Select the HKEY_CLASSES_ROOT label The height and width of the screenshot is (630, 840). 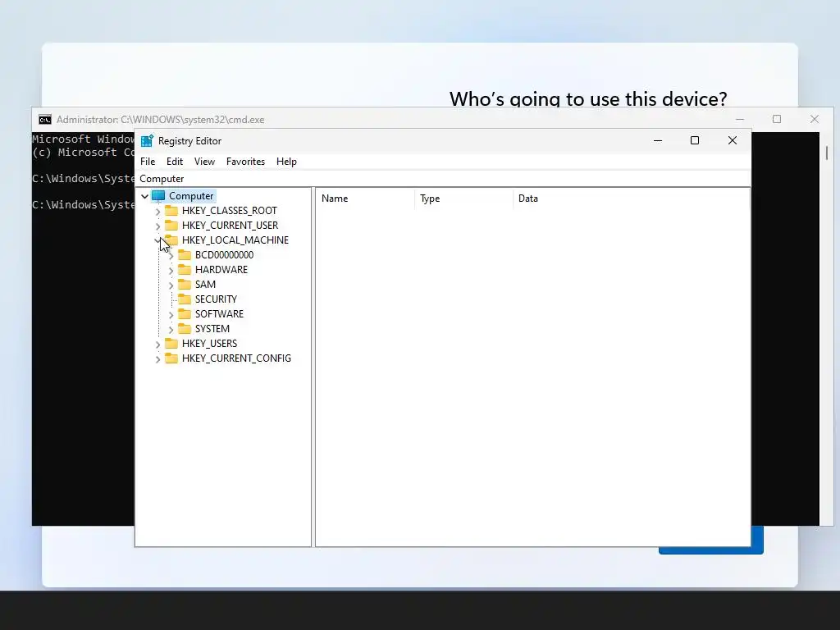(230, 211)
